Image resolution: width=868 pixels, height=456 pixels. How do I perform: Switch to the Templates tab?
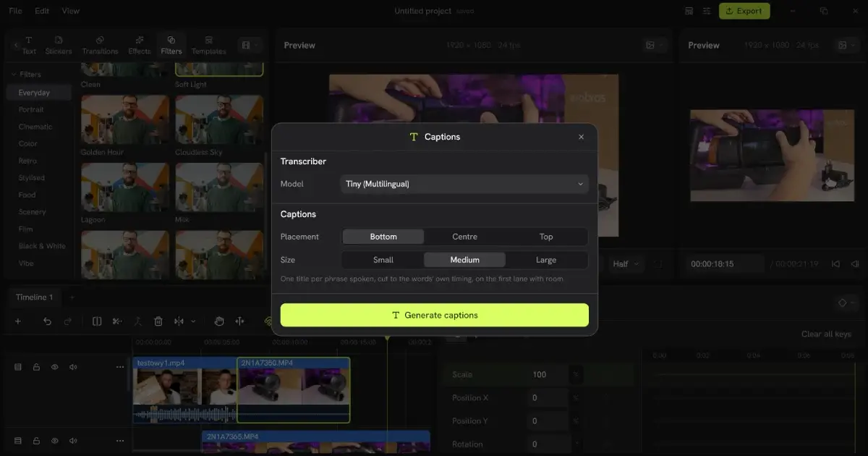click(x=208, y=45)
